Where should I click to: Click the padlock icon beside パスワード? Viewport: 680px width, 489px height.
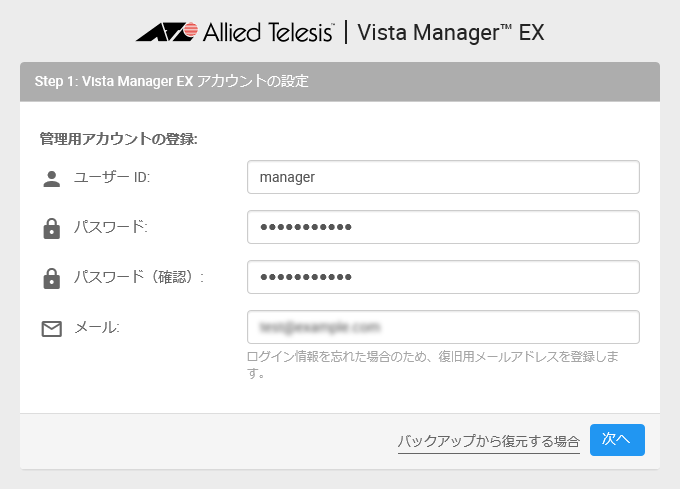click(x=52, y=228)
